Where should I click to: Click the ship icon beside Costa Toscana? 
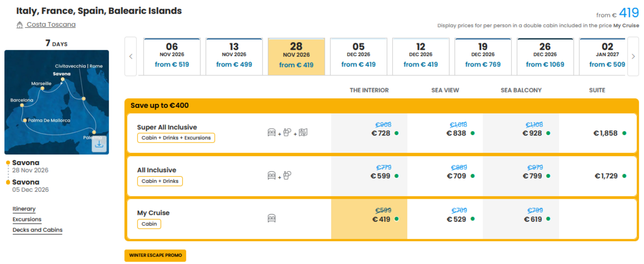point(20,25)
